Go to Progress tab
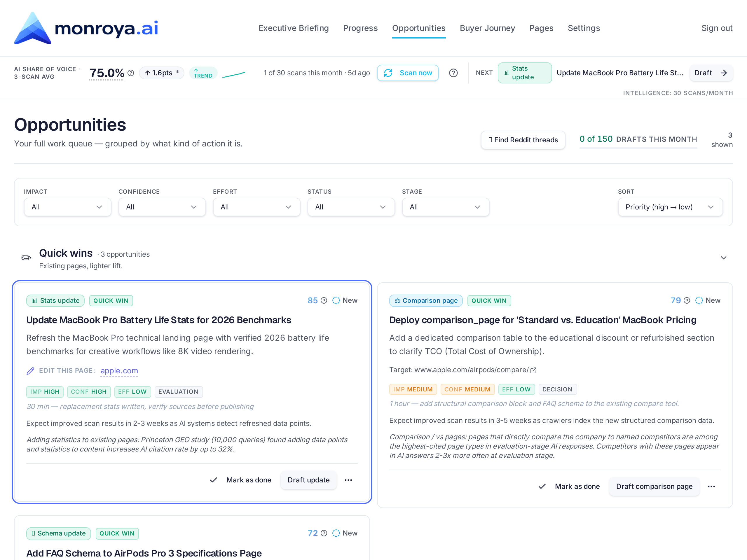Viewport: 747px width, 560px height. pos(360,28)
